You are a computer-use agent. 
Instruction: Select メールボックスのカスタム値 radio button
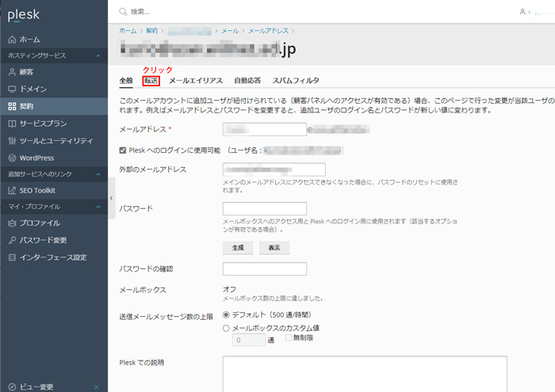click(x=227, y=327)
